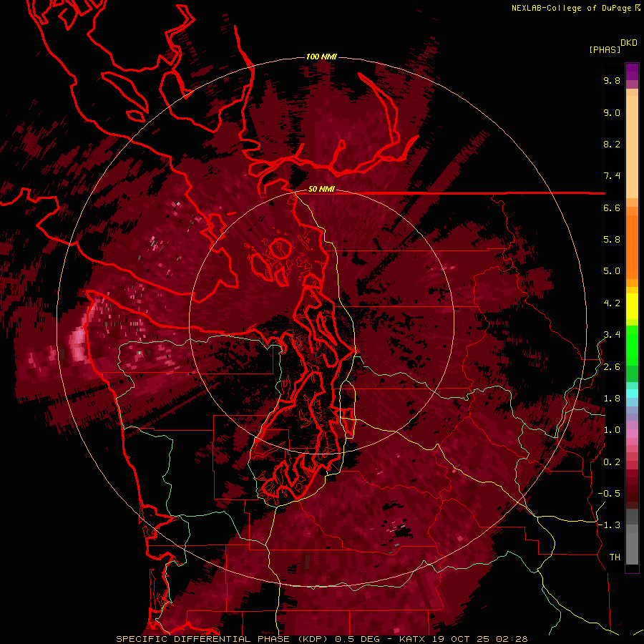Click the 5.8 legend value
The height and width of the screenshot is (644, 644).
pyautogui.click(x=612, y=240)
